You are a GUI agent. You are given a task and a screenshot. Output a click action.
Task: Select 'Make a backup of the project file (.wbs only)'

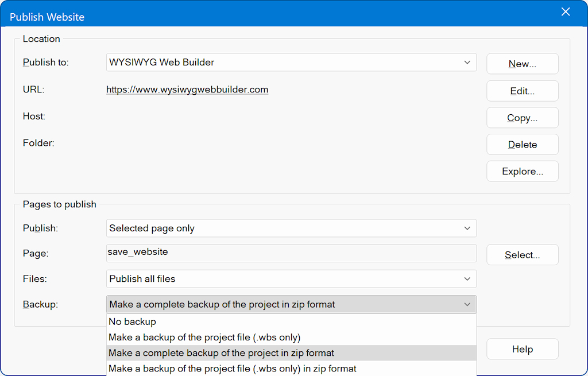tap(204, 338)
